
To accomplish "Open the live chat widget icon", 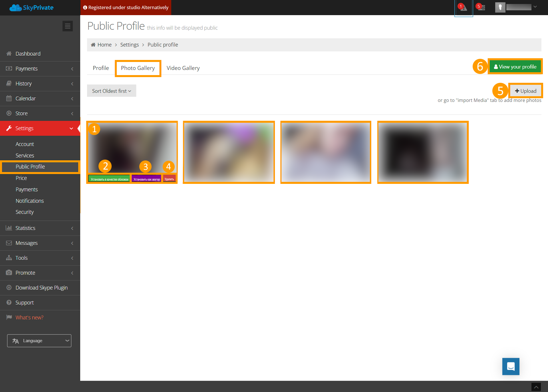I will [511, 366].
